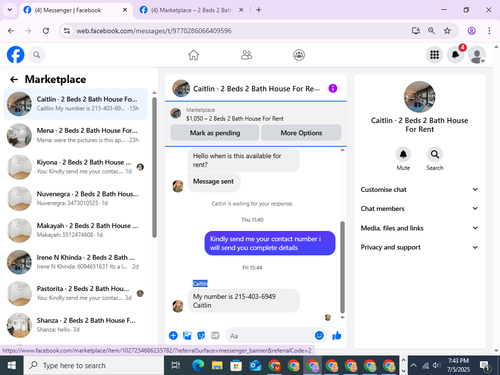Click the conversation list scrollbar
This screenshot has width=500, height=375.
coord(154,167)
